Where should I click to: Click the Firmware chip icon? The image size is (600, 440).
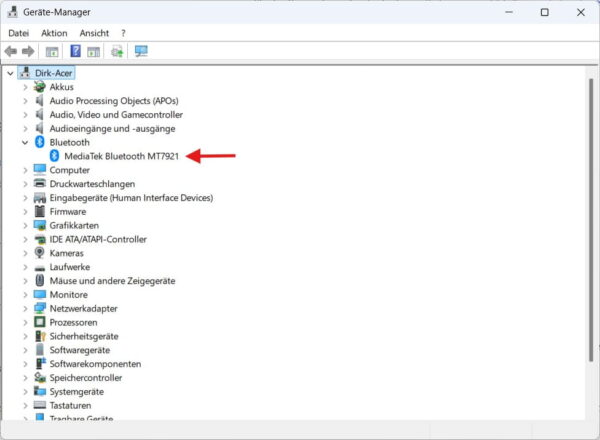(39, 211)
